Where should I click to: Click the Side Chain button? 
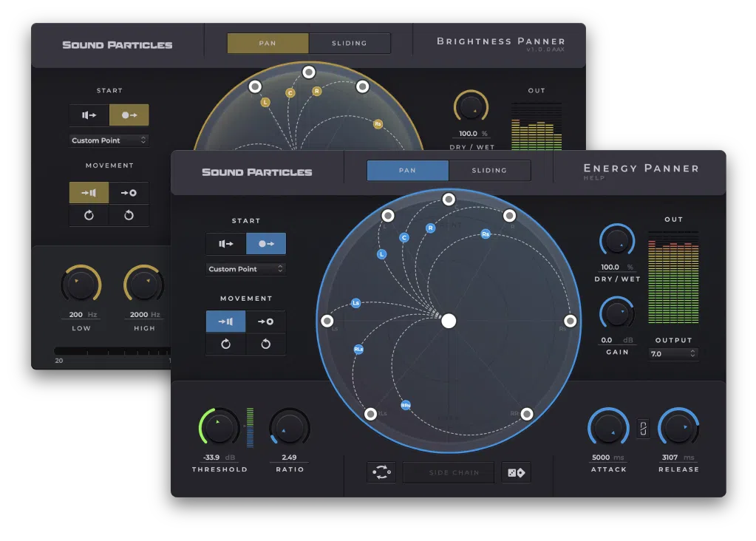[x=449, y=473]
